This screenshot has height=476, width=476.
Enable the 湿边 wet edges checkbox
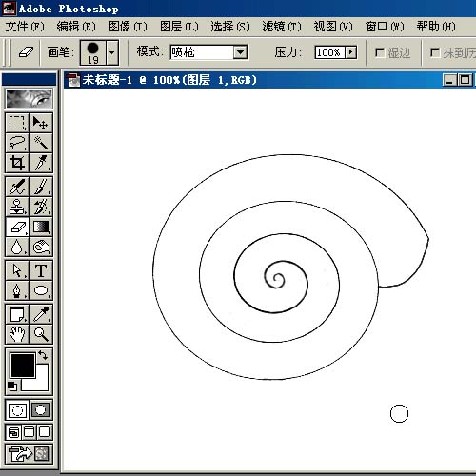click(x=380, y=52)
